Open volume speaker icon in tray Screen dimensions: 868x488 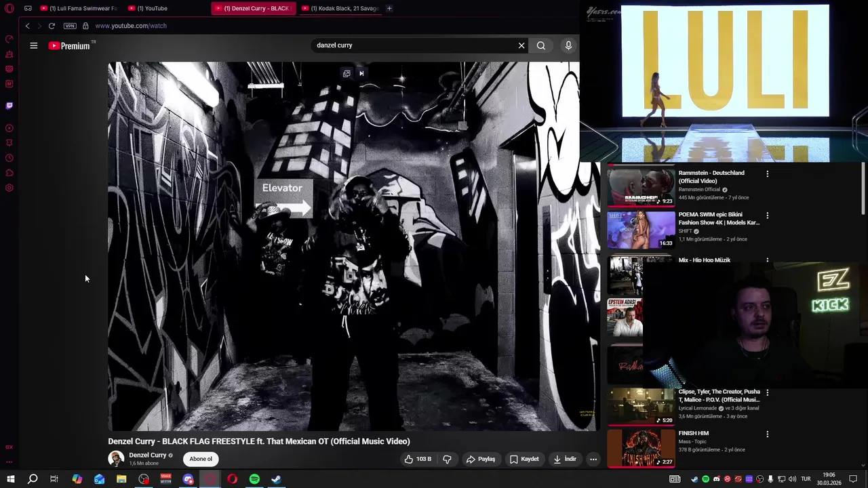coord(792,479)
